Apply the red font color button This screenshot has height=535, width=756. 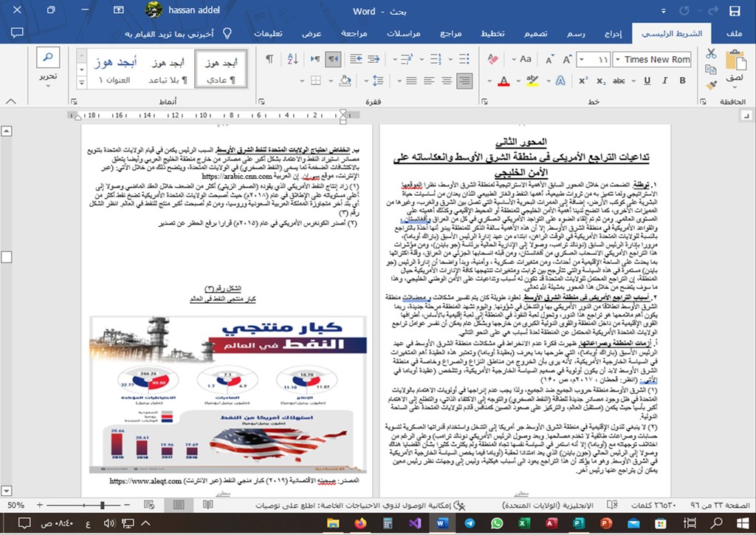[504, 81]
